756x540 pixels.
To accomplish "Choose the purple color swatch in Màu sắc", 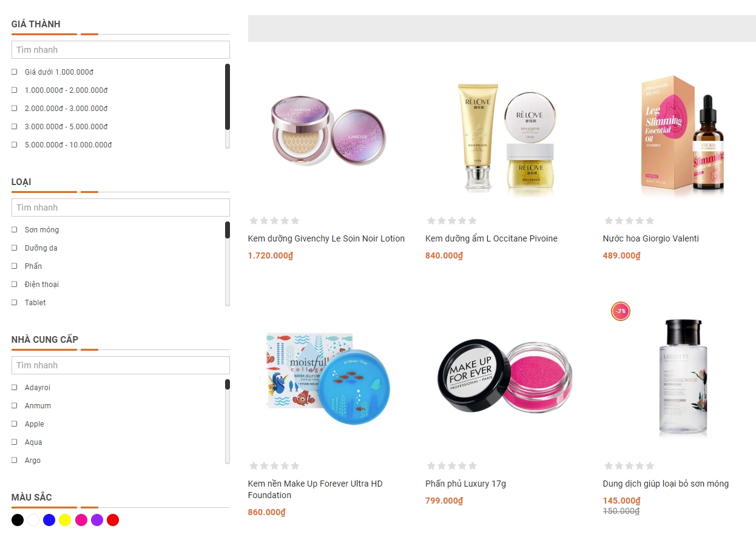I will pyautogui.click(x=97, y=520).
